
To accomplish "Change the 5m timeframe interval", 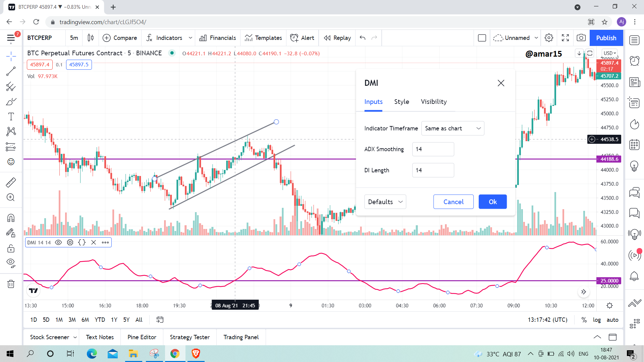I will (x=74, y=38).
